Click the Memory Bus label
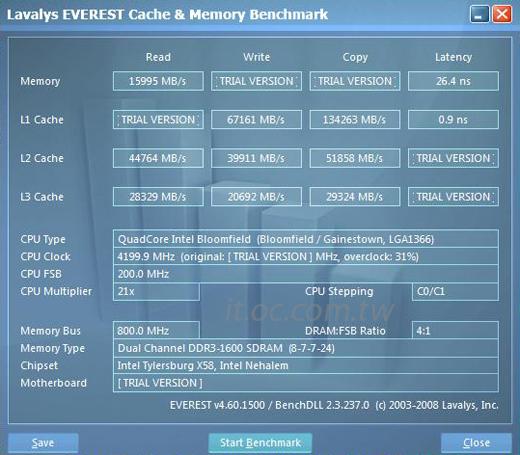 pos(50,331)
